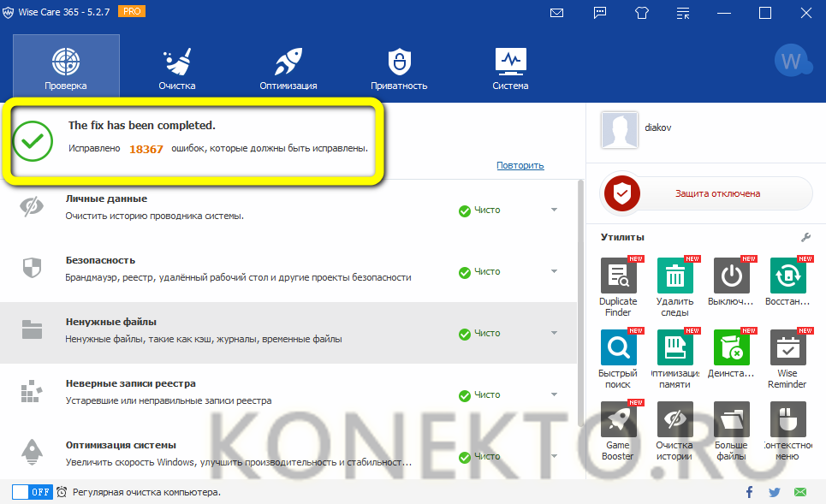Open the Оптимизация tab
This screenshot has width=826, height=504.
288,68
